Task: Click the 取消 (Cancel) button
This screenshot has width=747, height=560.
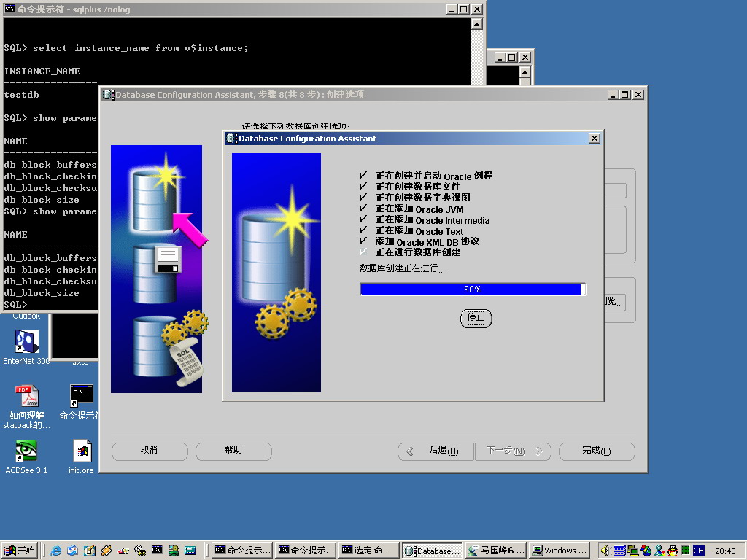Action: pyautogui.click(x=150, y=451)
